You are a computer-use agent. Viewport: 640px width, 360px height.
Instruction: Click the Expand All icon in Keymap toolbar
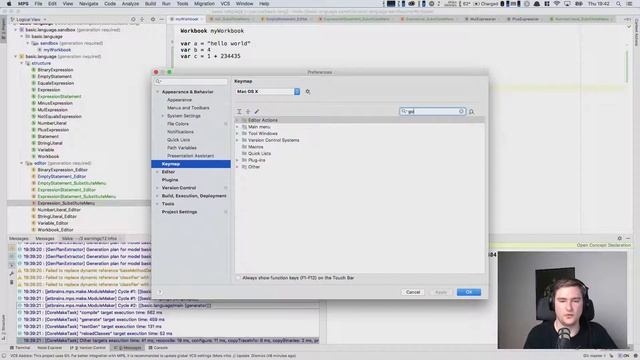pos(239,111)
